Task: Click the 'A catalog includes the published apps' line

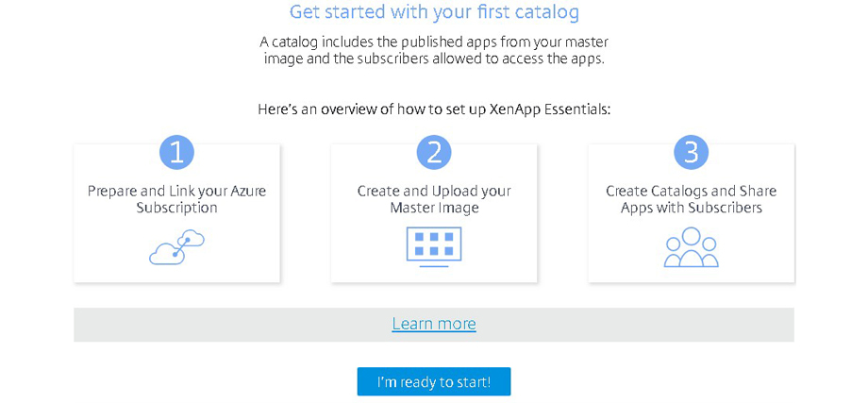Action: click(434, 42)
